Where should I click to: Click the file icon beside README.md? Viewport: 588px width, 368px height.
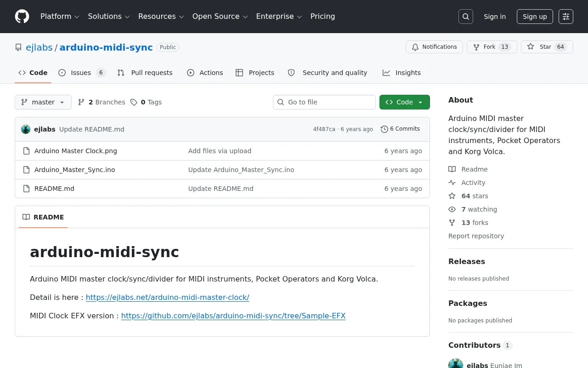(26, 189)
